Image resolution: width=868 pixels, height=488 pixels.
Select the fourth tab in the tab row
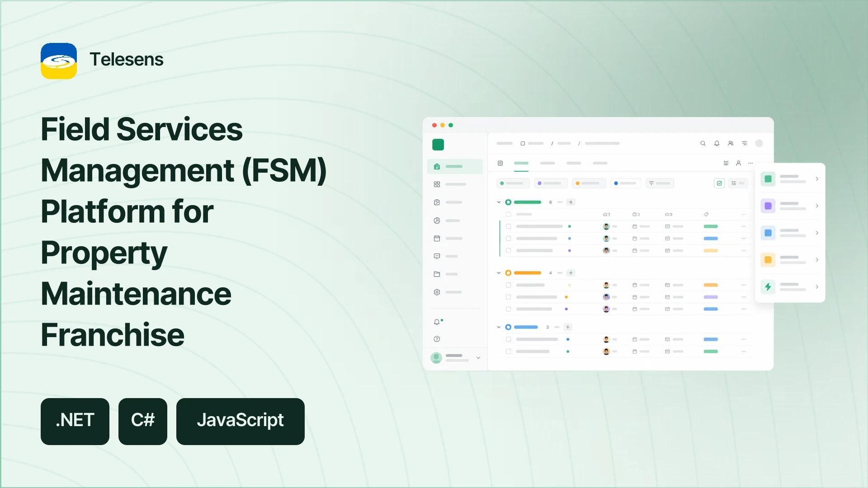click(600, 163)
